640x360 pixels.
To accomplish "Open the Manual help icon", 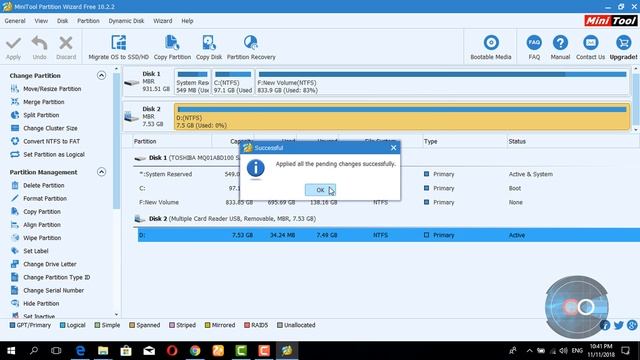I will click(x=560, y=43).
